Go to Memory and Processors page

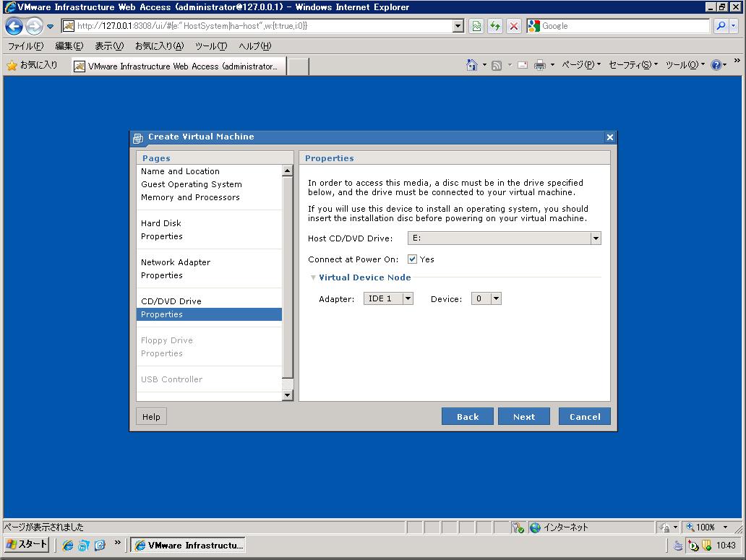(190, 197)
